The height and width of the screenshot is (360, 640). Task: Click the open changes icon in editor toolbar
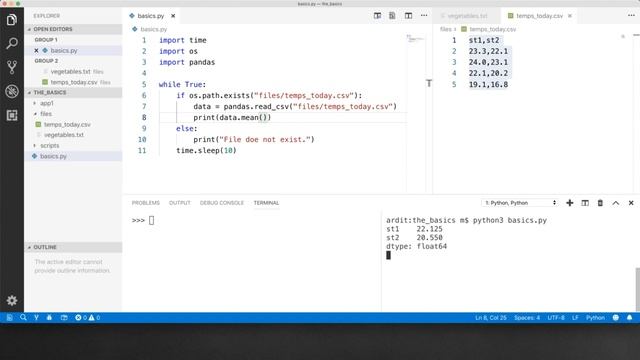[x=378, y=16]
